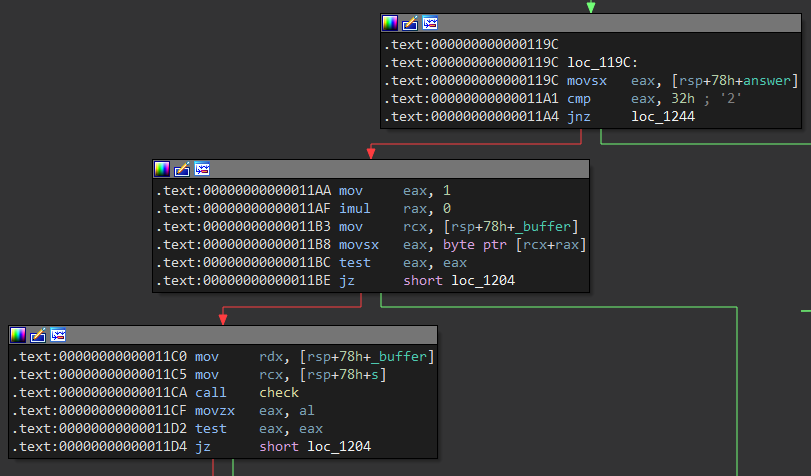Viewport: 811px width, 476px height.
Task: Click the mov rcx, [rsp+78h+_buffer] line
Action: 367,227
